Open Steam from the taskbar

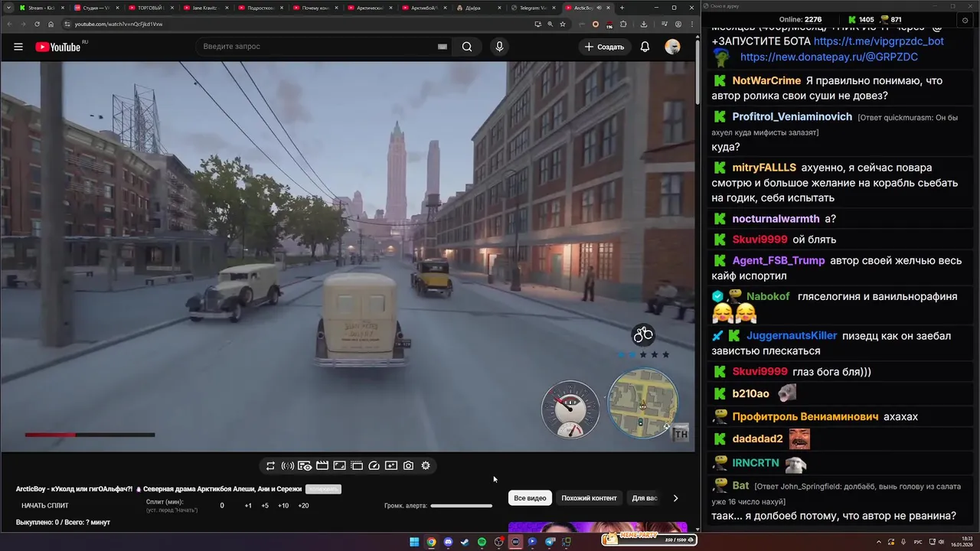[x=465, y=542]
